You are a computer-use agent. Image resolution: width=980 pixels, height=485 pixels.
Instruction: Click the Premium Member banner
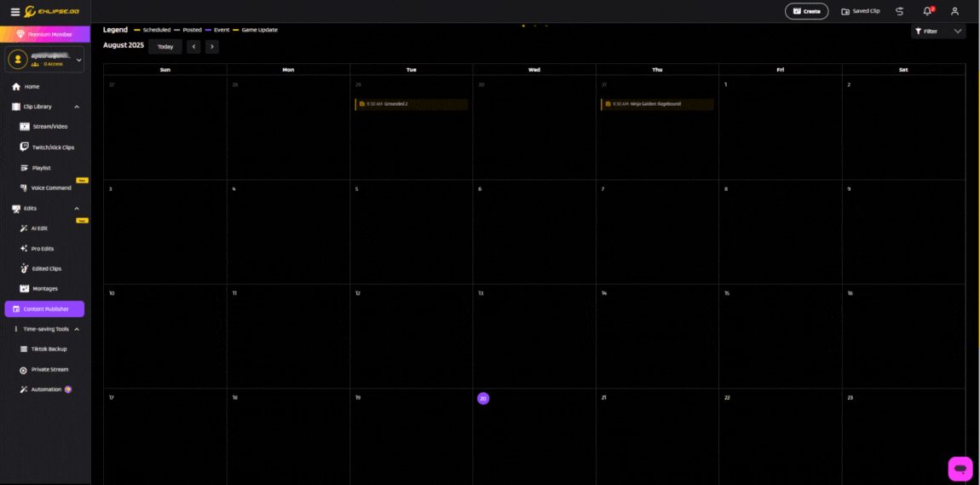click(x=45, y=34)
